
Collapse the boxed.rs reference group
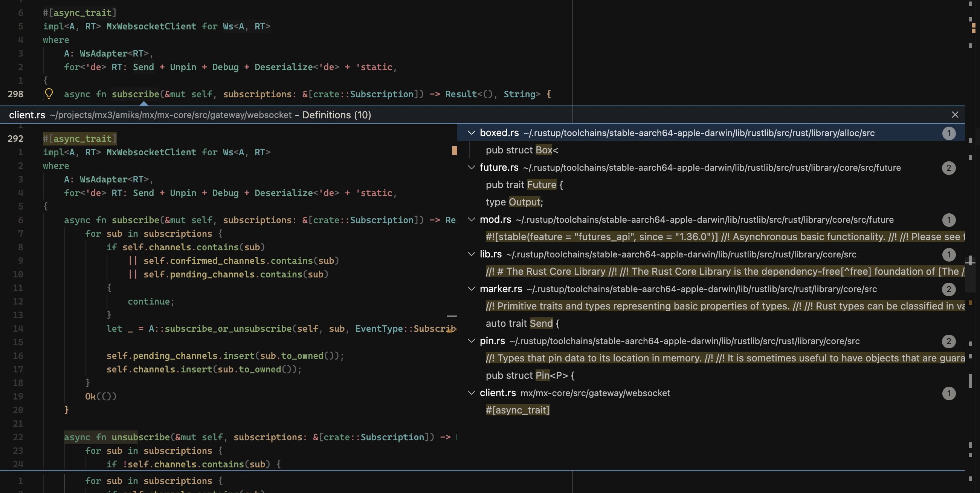472,133
